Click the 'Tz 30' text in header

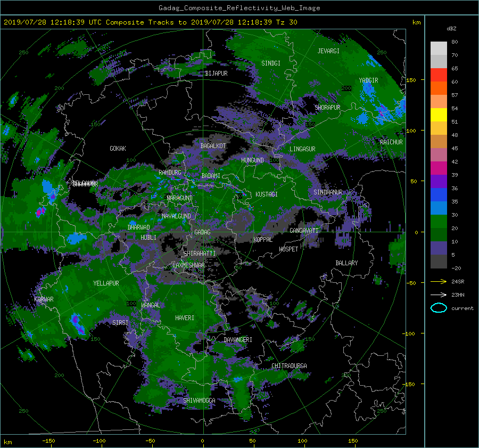pyautogui.click(x=286, y=22)
